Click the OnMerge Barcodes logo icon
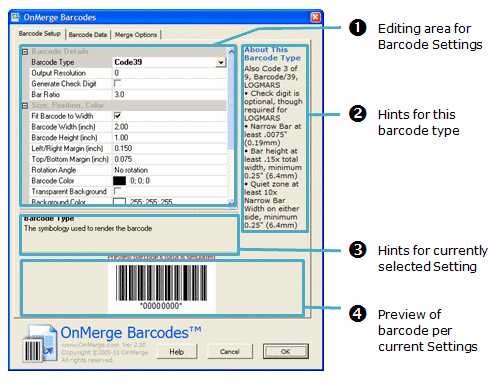The height and width of the screenshot is (386, 497). point(39,343)
